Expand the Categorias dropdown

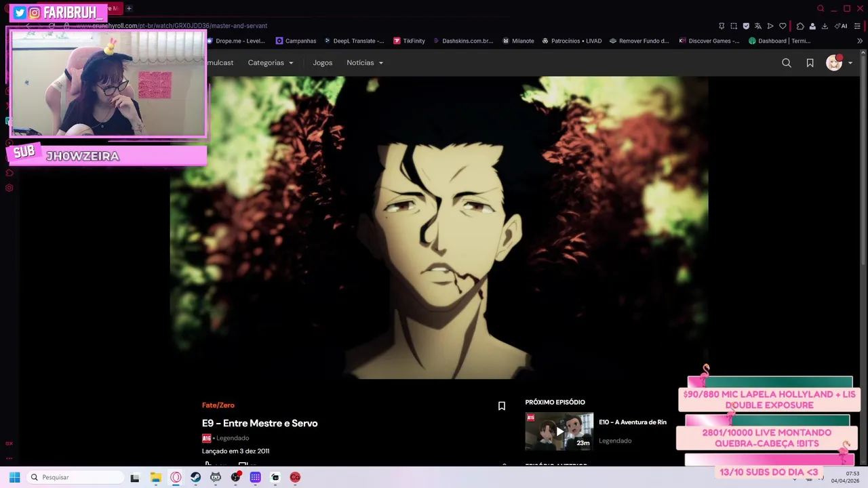pyautogui.click(x=271, y=62)
